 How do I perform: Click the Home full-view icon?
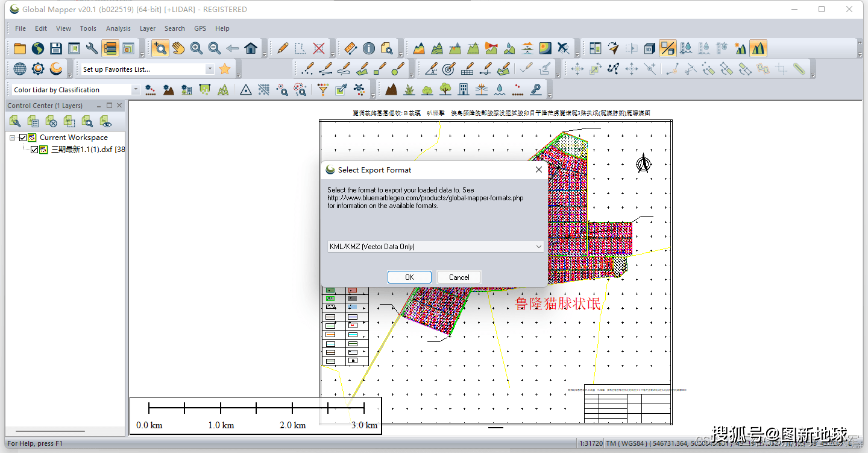251,48
